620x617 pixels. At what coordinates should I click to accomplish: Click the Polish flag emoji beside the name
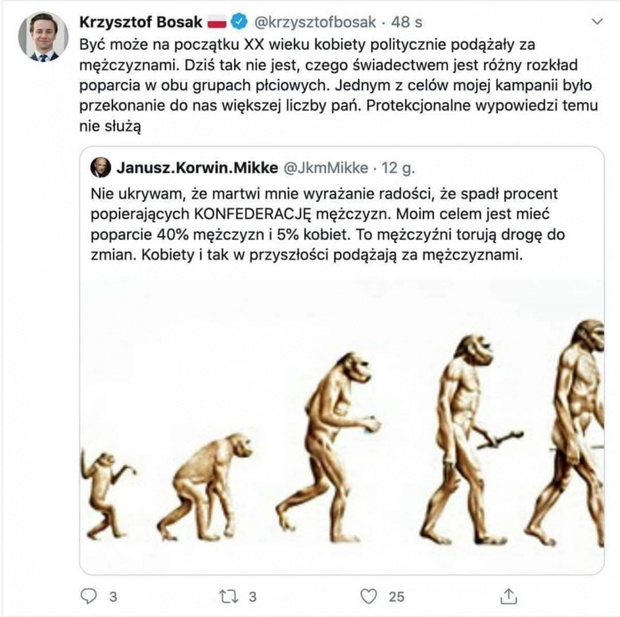(x=217, y=21)
